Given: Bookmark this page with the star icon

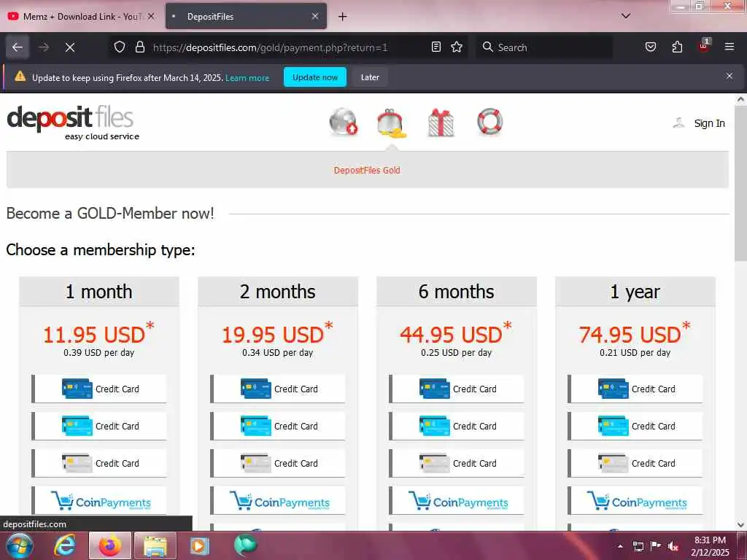Looking at the screenshot, I should coord(457,47).
